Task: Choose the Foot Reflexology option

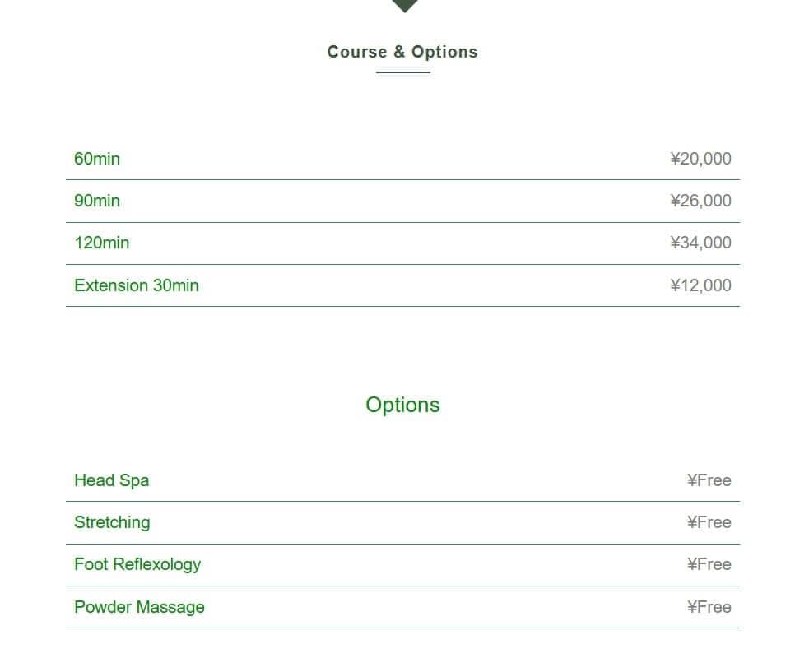Action: click(x=137, y=564)
